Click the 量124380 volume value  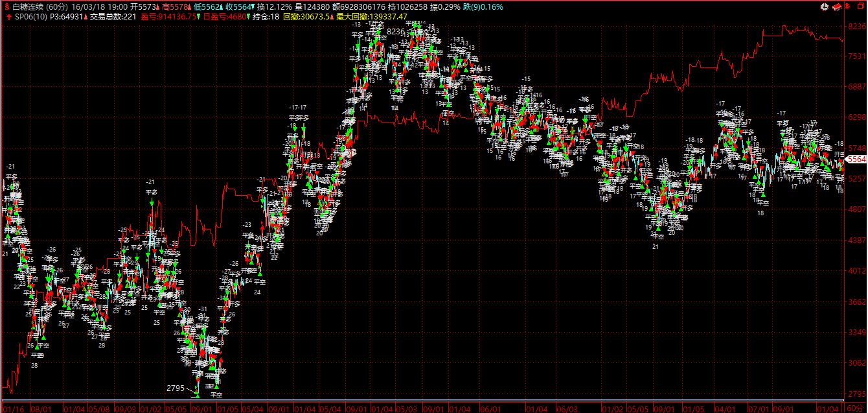pyautogui.click(x=313, y=6)
